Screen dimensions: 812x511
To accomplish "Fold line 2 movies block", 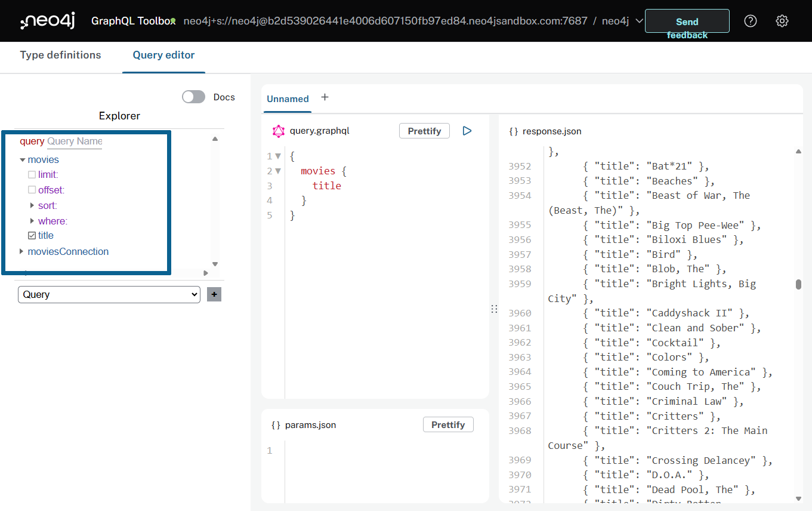I will pos(278,171).
